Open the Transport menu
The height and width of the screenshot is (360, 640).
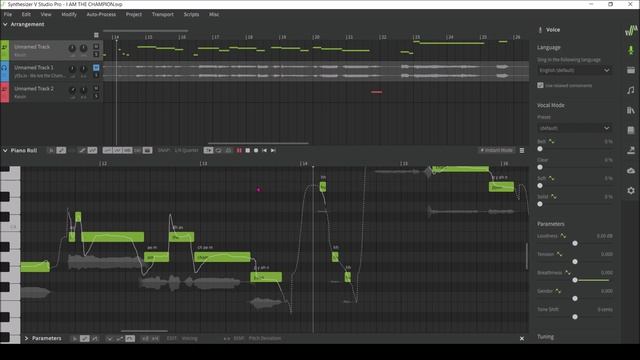pyautogui.click(x=163, y=14)
